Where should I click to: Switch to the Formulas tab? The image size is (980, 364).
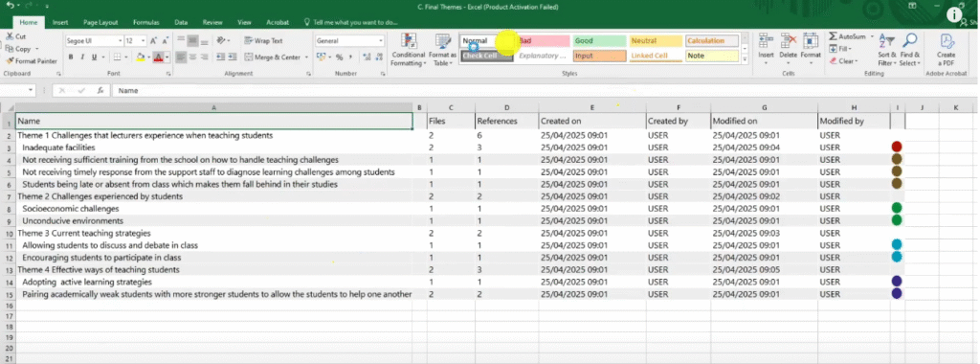146,22
